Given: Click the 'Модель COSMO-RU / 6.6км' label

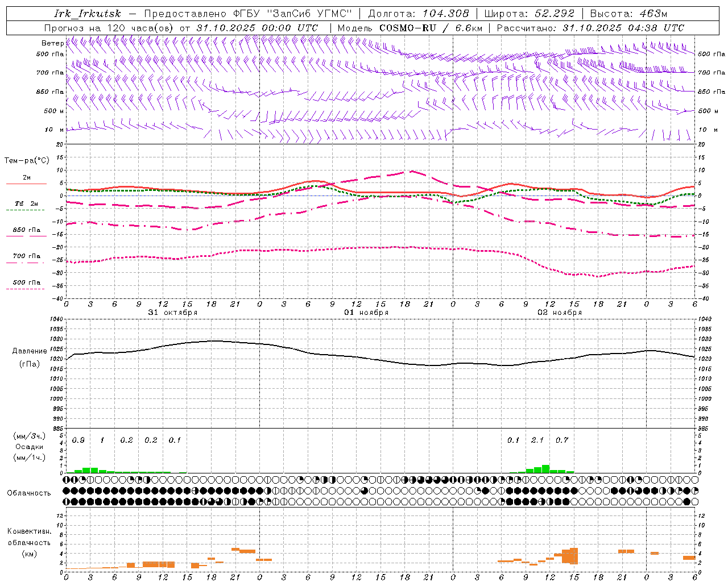Looking at the screenshot, I should tap(409, 28).
